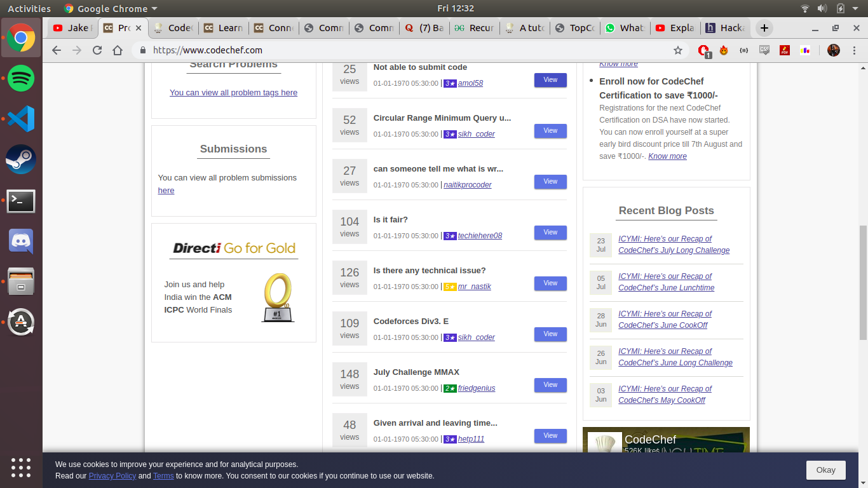
Task: Click View for 'Not able to submit code'
Action: (x=550, y=80)
